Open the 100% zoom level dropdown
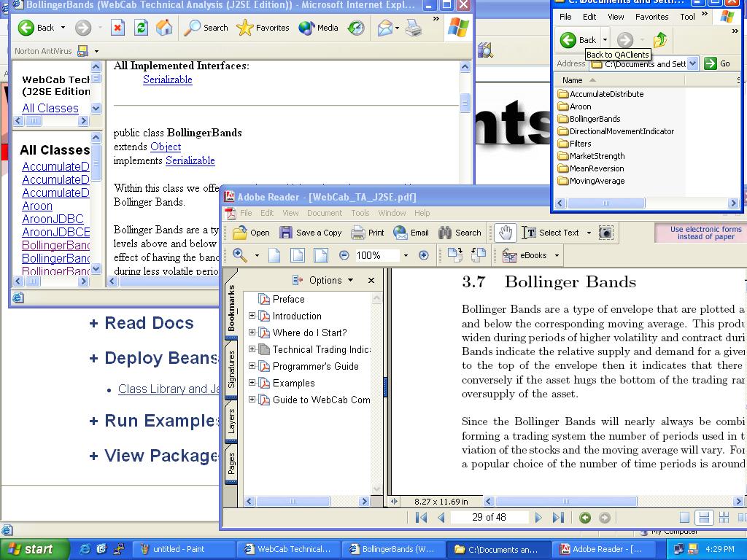Image resolution: width=747 pixels, height=560 pixels. [406, 255]
